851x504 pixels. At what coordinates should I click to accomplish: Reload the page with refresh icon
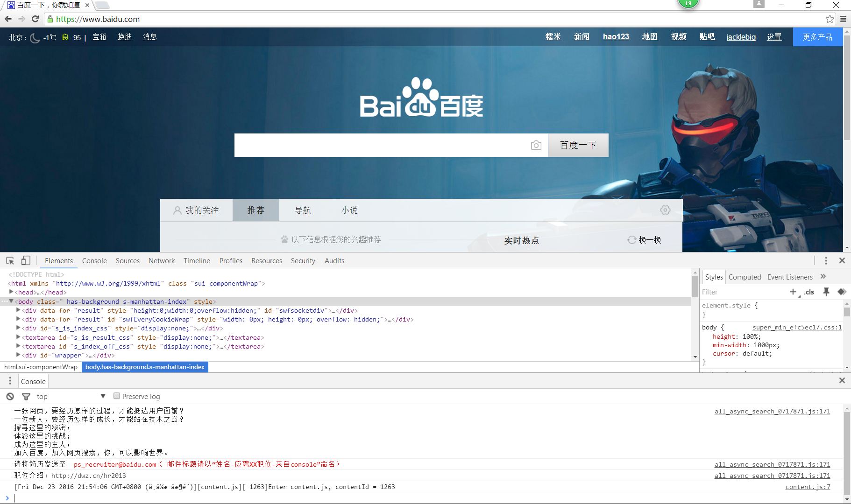pos(35,19)
